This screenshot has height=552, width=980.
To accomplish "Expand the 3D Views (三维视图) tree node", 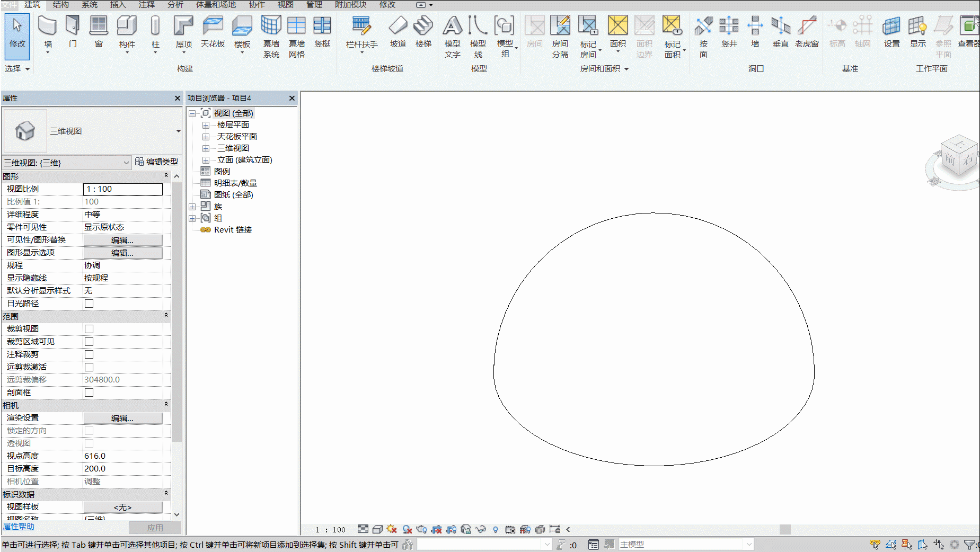I will click(206, 148).
